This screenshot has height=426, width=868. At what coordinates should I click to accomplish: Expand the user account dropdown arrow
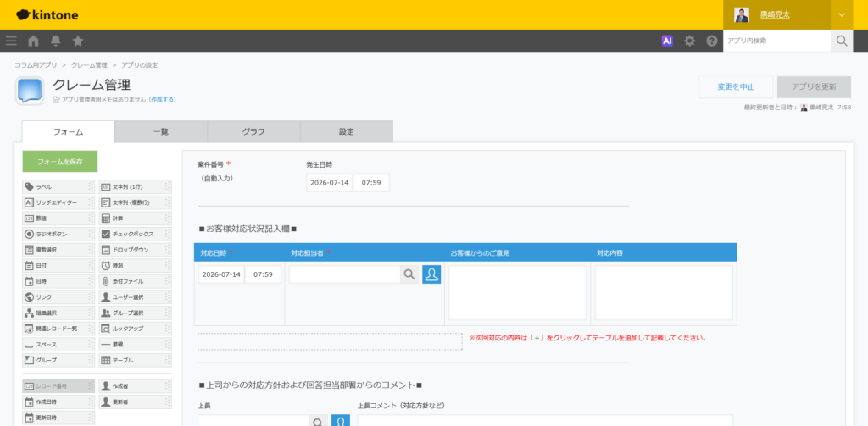(842, 15)
